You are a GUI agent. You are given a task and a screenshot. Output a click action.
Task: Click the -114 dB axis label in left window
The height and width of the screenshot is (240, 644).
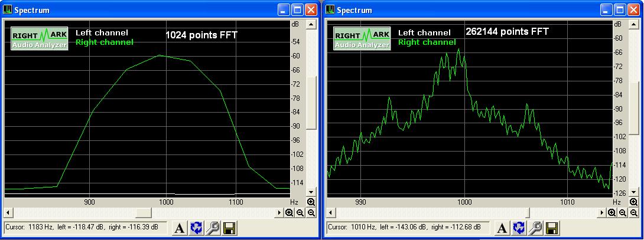[x=298, y=183]
